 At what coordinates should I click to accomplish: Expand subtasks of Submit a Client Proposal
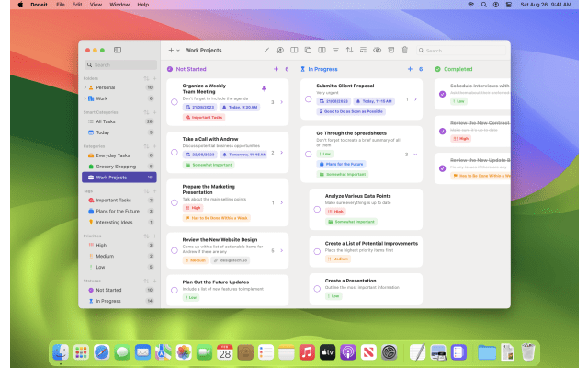pyautogui.click(x=415, y=99)
